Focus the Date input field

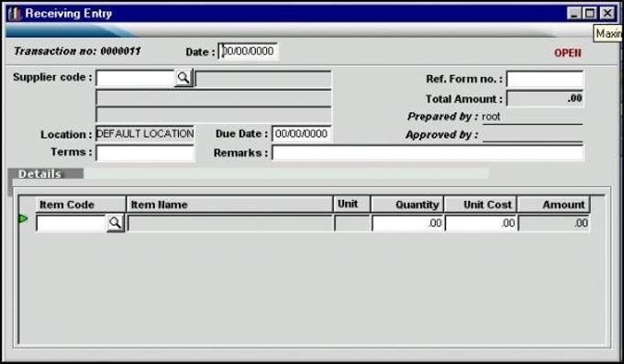click(x=248, y=51)
